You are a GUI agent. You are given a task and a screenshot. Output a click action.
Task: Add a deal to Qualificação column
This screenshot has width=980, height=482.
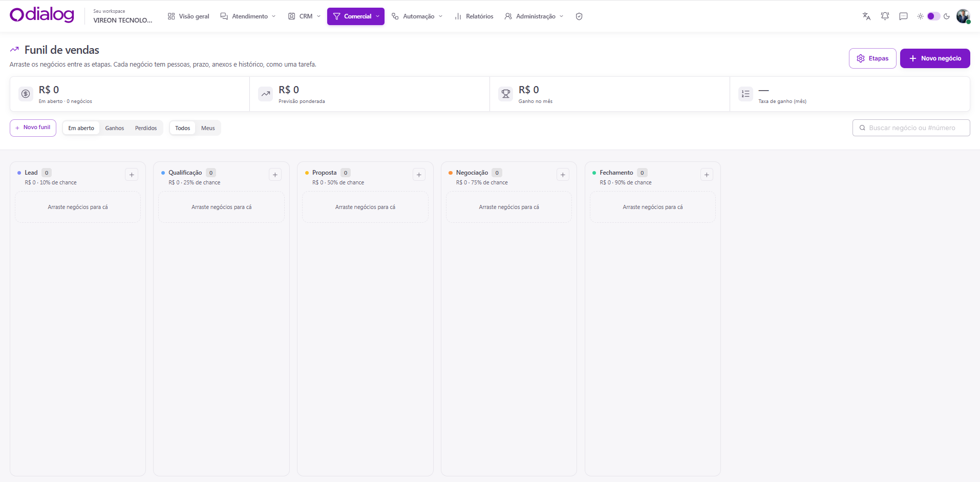pyautogui.click(x=275, y=175)
